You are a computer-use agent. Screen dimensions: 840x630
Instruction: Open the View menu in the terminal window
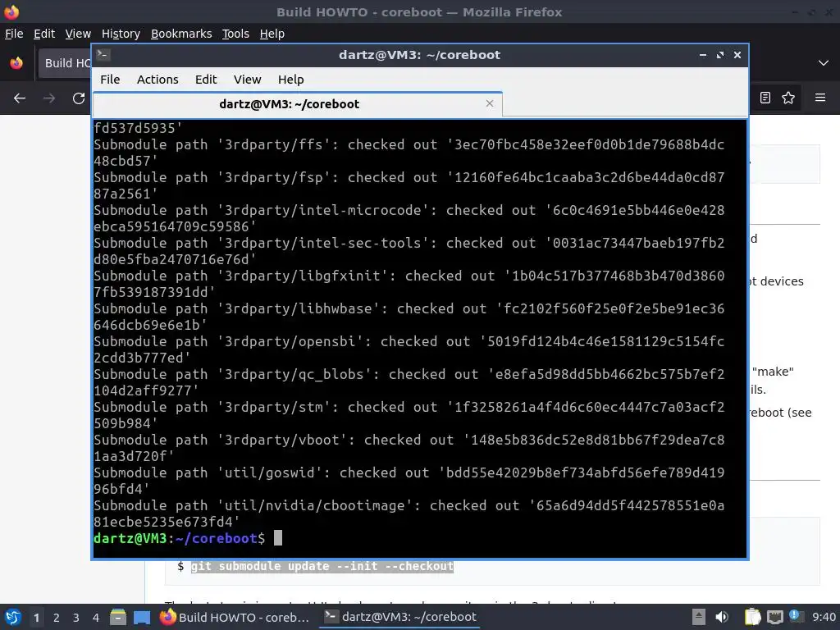click(247, 80)
